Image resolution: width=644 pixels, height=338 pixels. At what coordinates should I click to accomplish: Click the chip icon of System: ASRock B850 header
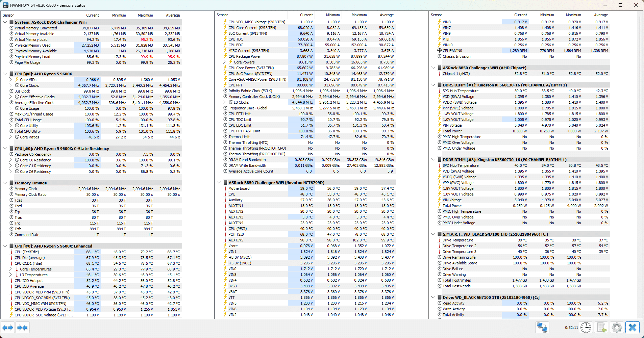click(x=11, y=22)
